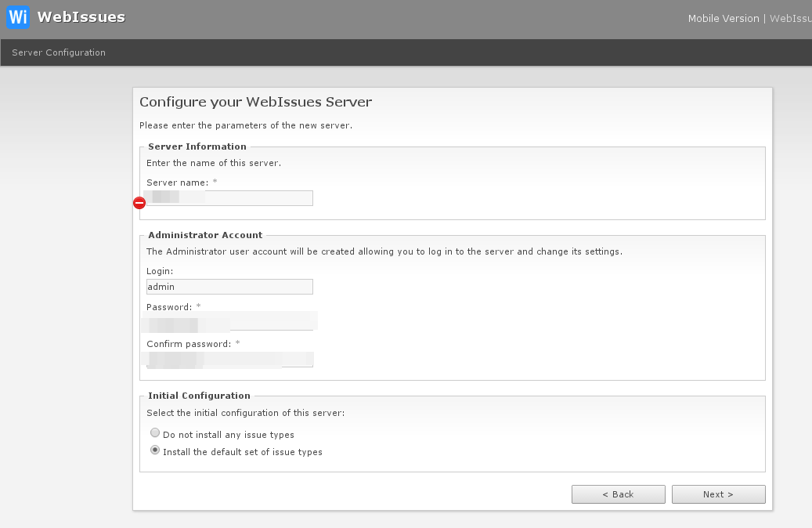The image size is (812, 528).
Task: Open the Mobile Version link
Action: [724, 18]
